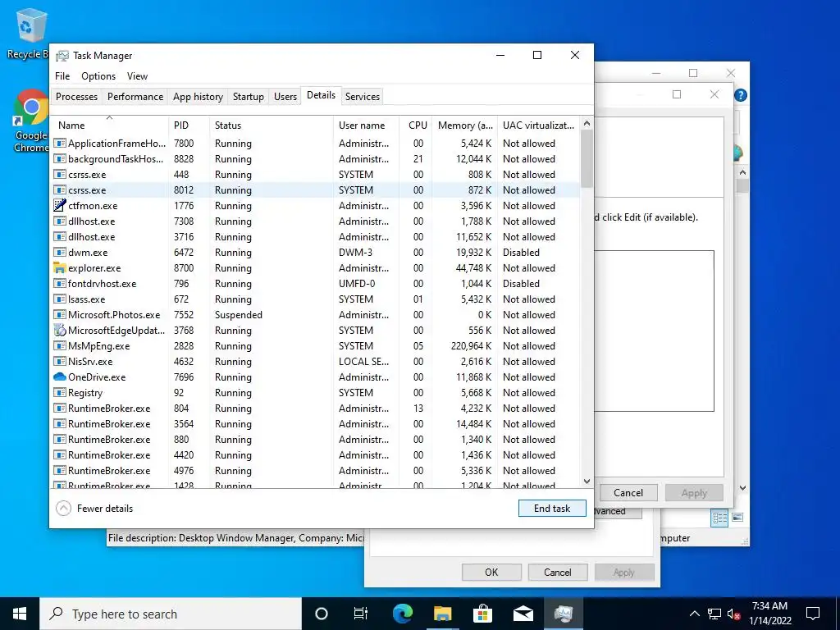The height and width of the screenshot is (630, 840).
Task: Select RuntimeBroker.exe with PID 3564
Action: coord(316,424)
